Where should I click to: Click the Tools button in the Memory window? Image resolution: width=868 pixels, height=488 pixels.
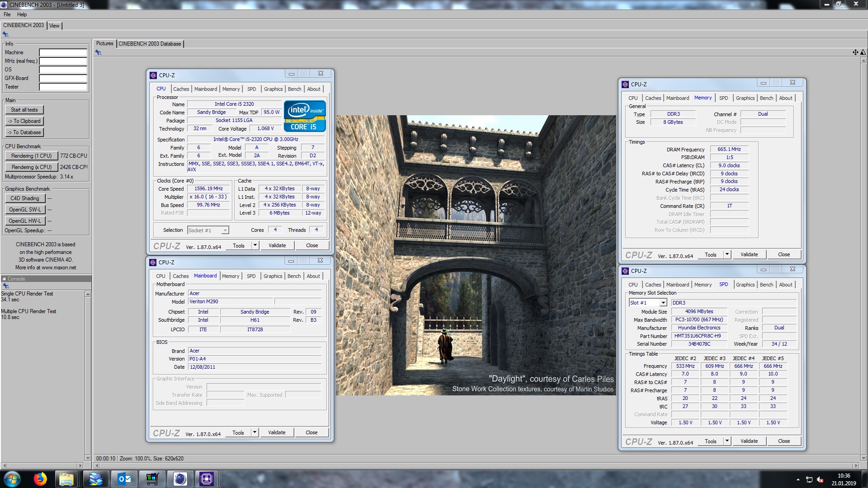[x=711, y=254]
